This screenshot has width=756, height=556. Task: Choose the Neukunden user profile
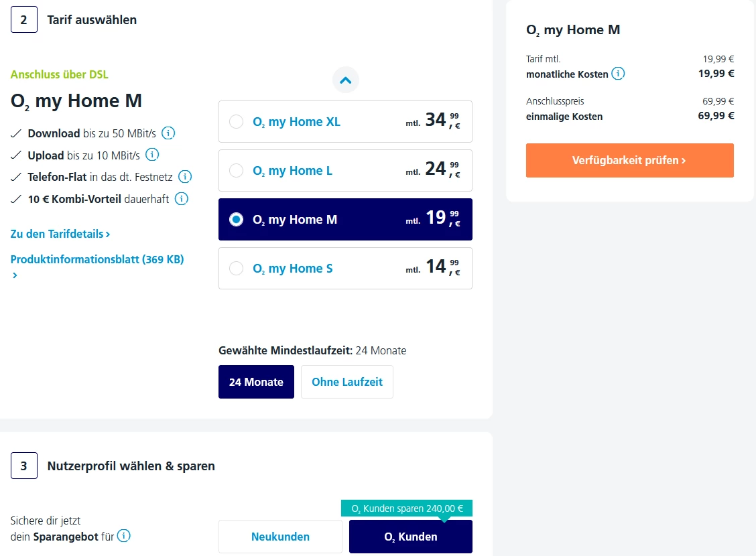click(280, 537)
